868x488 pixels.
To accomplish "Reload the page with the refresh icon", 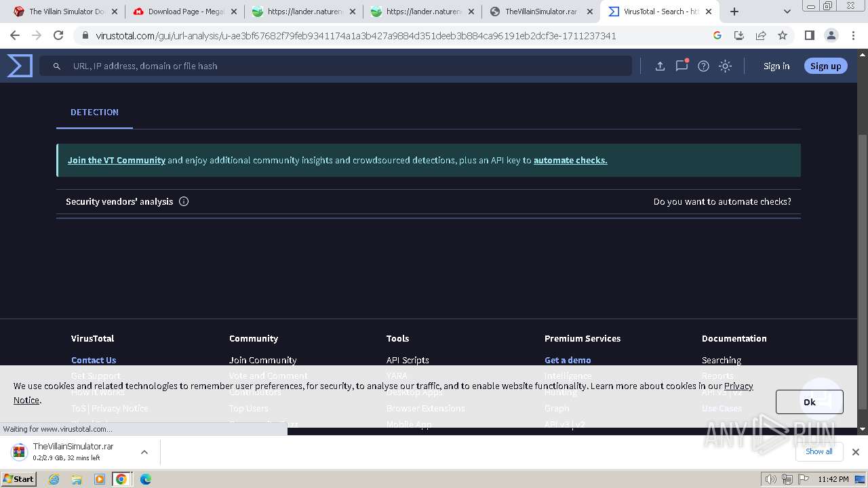I will [x=58, y=35].
